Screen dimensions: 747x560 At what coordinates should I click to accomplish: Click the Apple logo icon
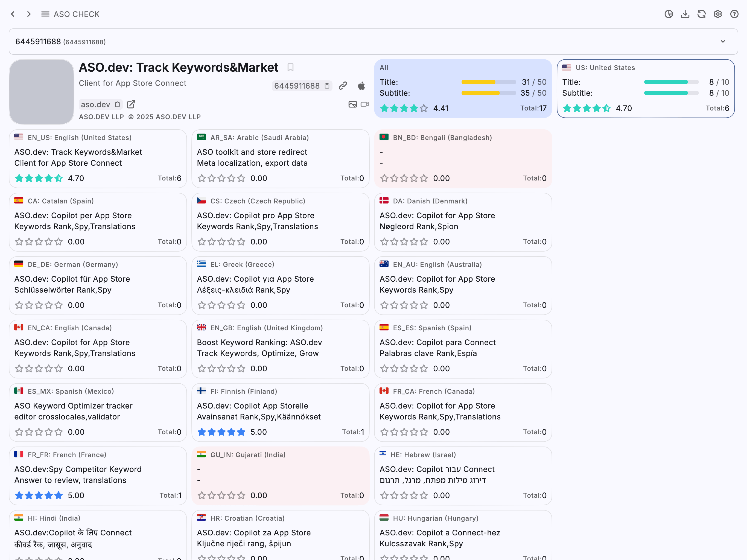point(361,86)
